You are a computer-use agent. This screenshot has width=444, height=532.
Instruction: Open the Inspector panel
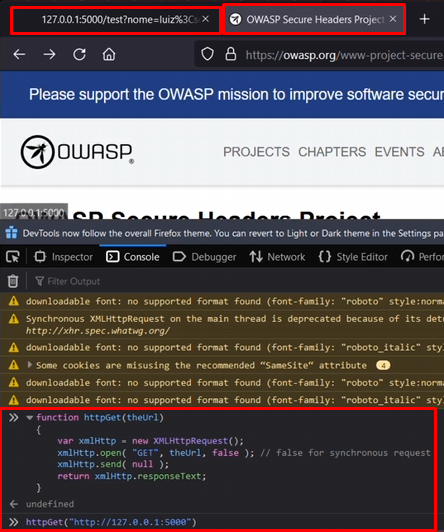click(x=63, y=257)
